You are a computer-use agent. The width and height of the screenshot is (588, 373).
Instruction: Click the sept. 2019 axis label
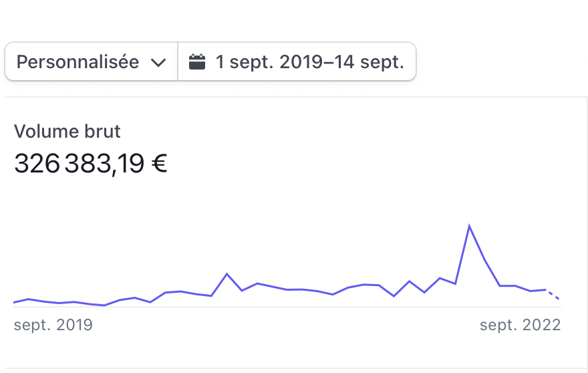coord(53,325)
